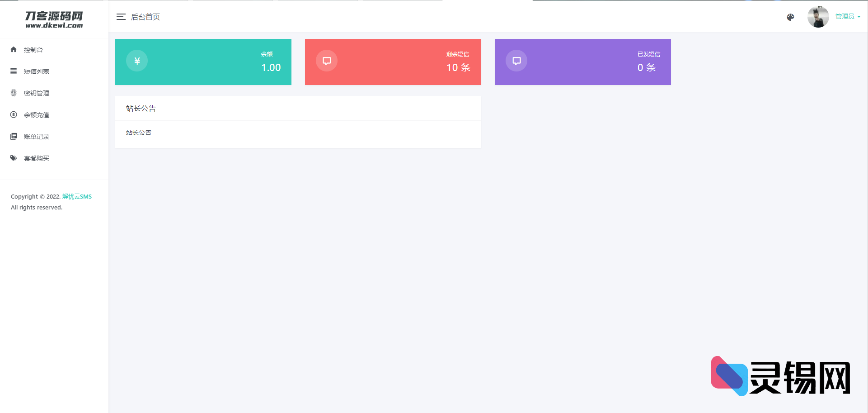The width and height of the screenshot is (868, 413).
Task: Click the administrator avatar picture
Action: [x=818, y=17]
